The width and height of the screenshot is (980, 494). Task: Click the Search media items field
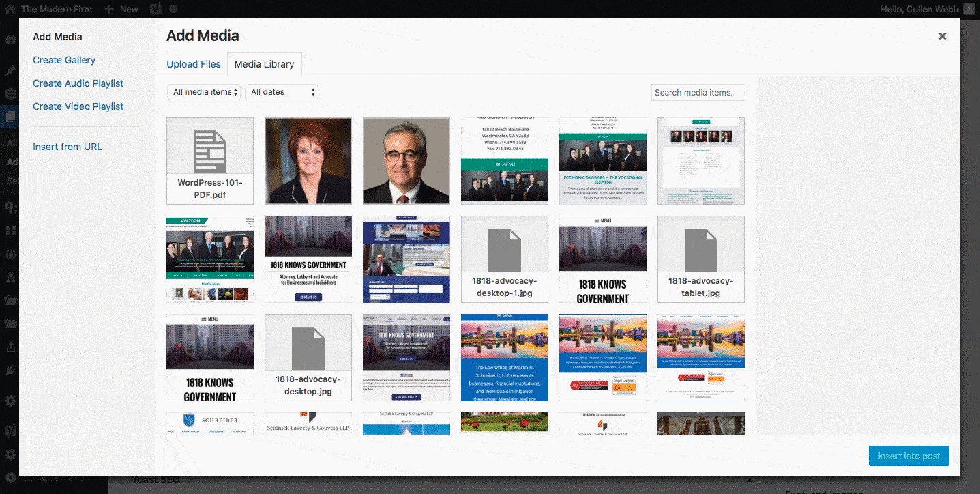pos(698,92)
